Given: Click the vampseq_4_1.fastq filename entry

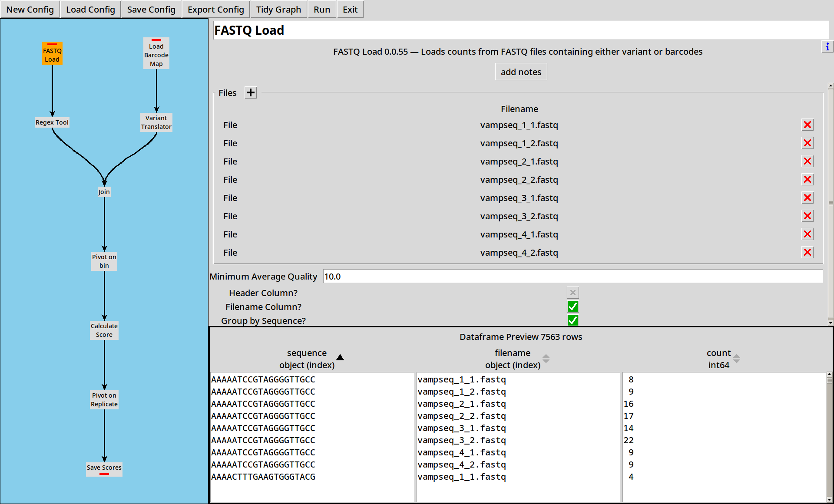Looking at the screenshot, I should tap(519, 234).
